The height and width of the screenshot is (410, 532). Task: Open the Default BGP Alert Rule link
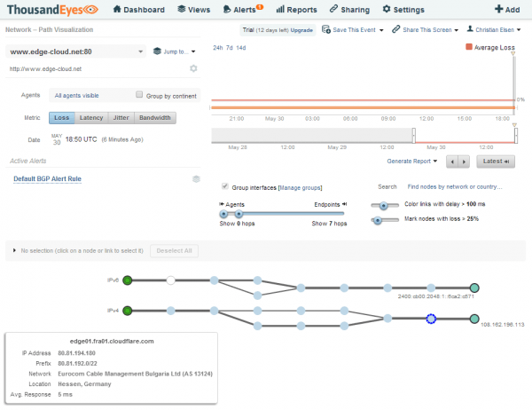(x=48, y=178)
